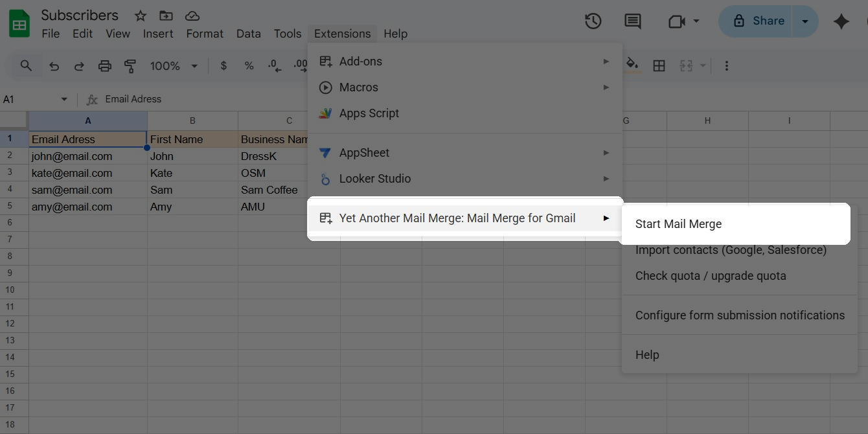Increase decimal places

pos(299,65)
